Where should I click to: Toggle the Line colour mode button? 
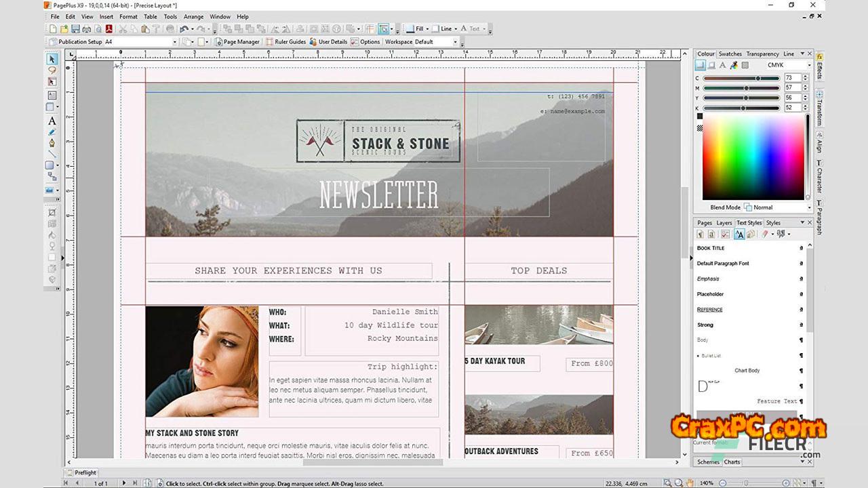(711, 66)
